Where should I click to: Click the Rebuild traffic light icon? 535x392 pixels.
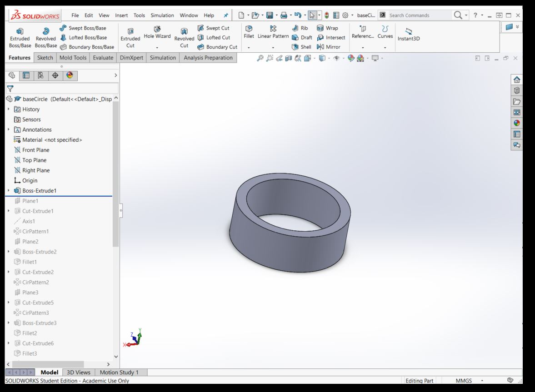(326, 15)
